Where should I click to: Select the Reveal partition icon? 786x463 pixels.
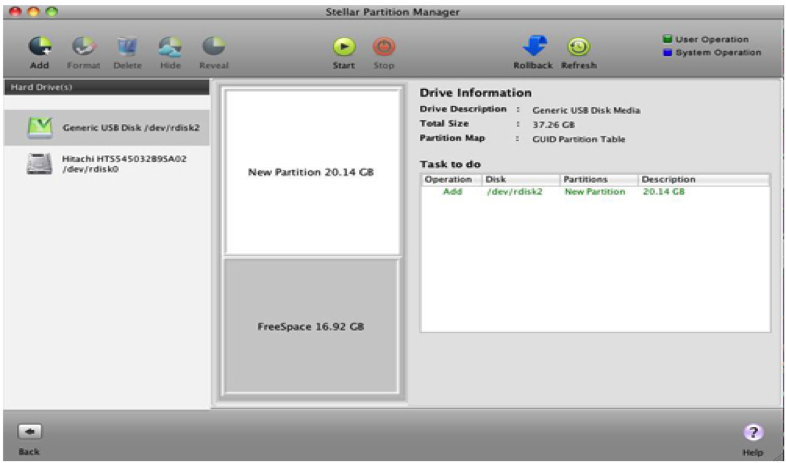(x=214, y=47)
